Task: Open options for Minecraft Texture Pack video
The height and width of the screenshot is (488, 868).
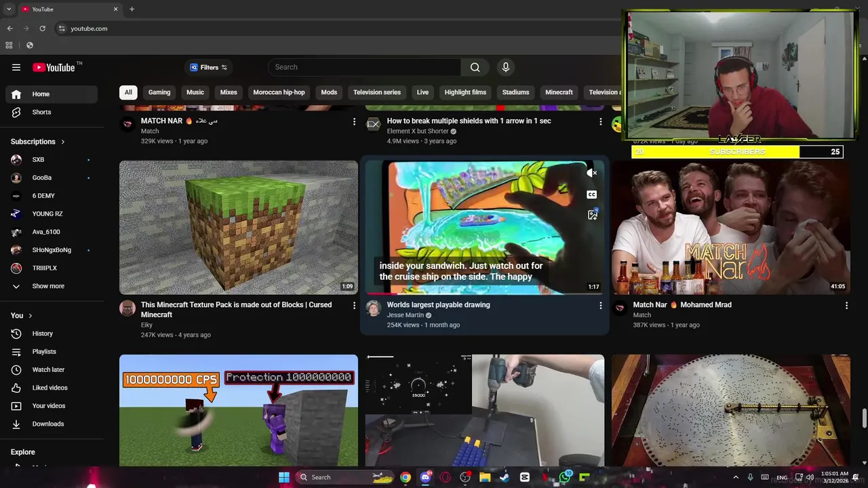Action: tap(354, 306)
